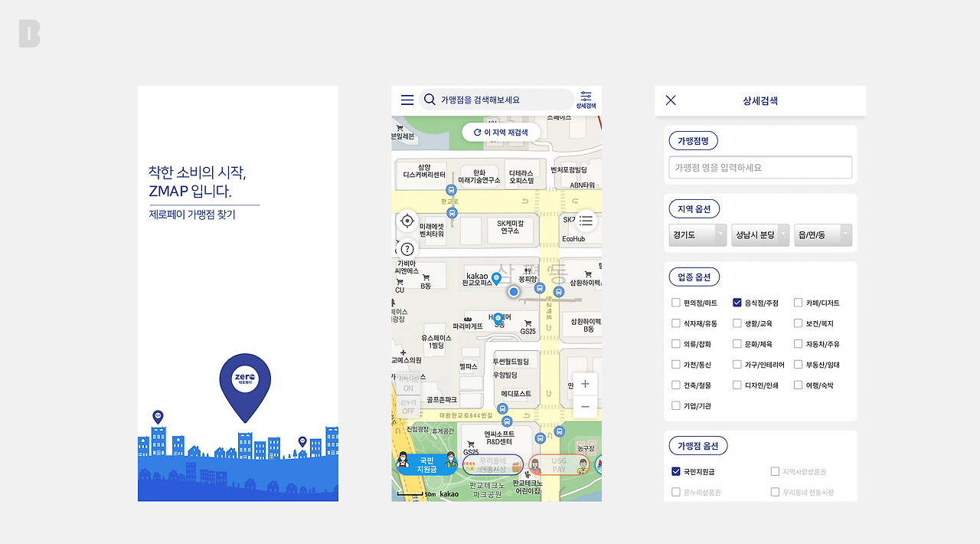Tap the large zero pay pin logo
Screen dimensions: 980x544
coord(245,388)
